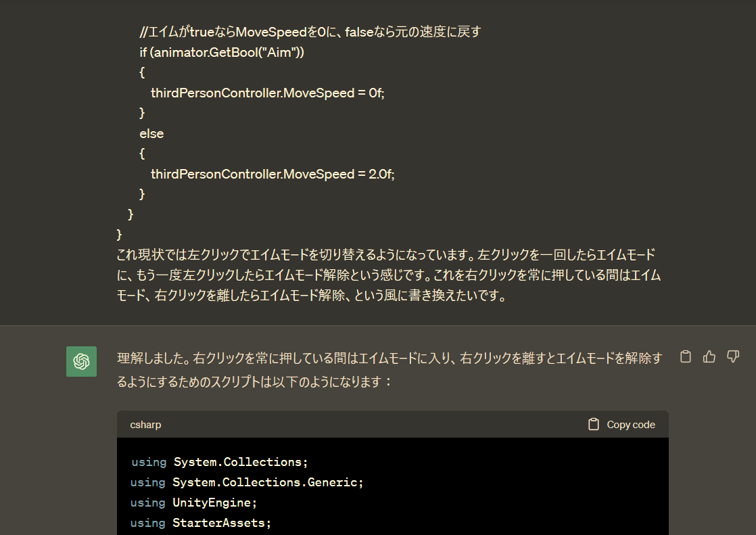Screen dimensions: 756x535
Task: Click the reply text starting "理解しました"
Action: (x=389, y=358)
